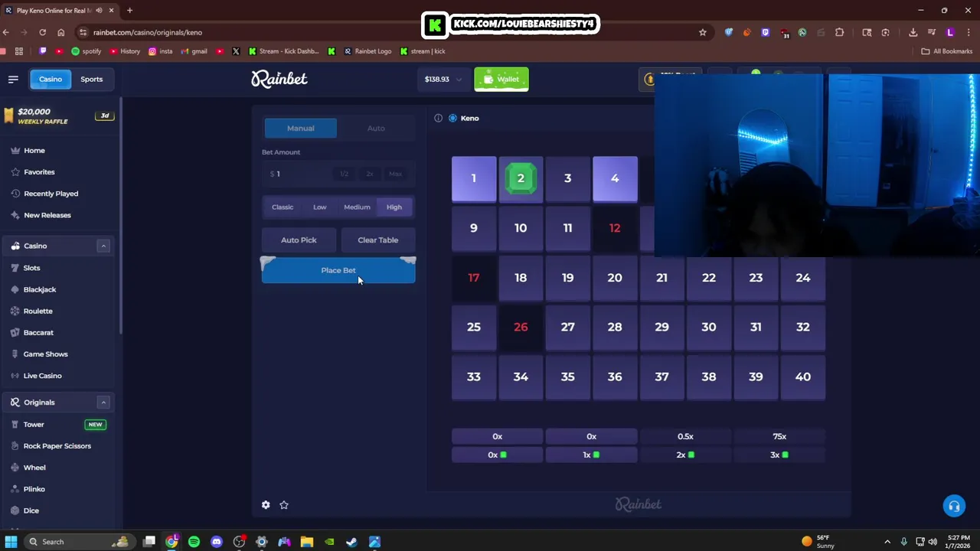Open the Wallet button
Image resolution: width=980 pixels, height=551 pixels.
tap(501, 80)
